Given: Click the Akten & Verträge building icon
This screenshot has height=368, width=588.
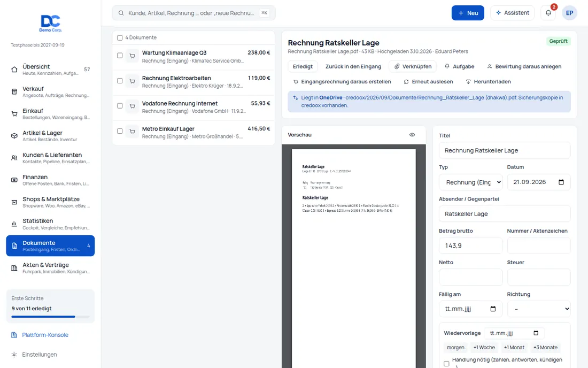Looking at the screenshot, I should coord(14,268).
